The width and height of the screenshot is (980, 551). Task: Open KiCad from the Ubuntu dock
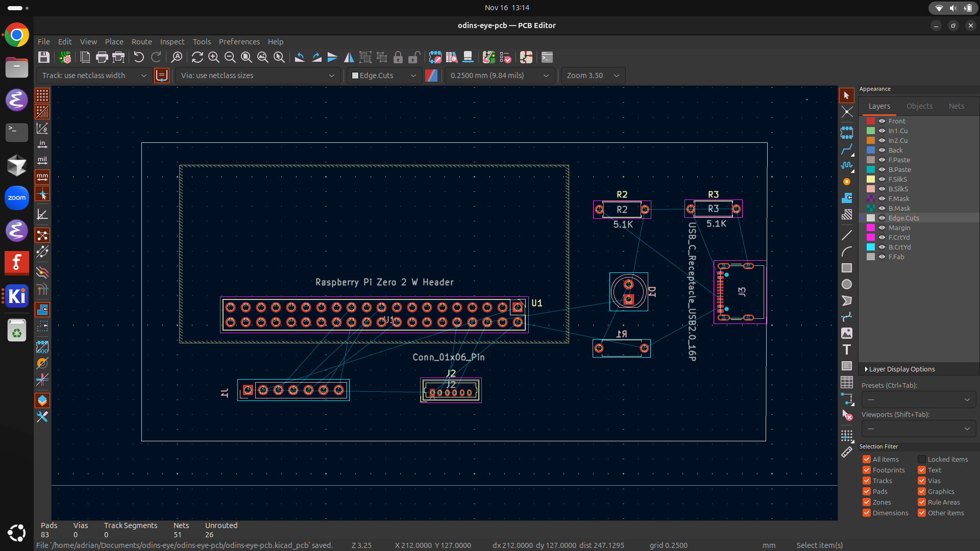pyautogui.click(x=16, y=296)
